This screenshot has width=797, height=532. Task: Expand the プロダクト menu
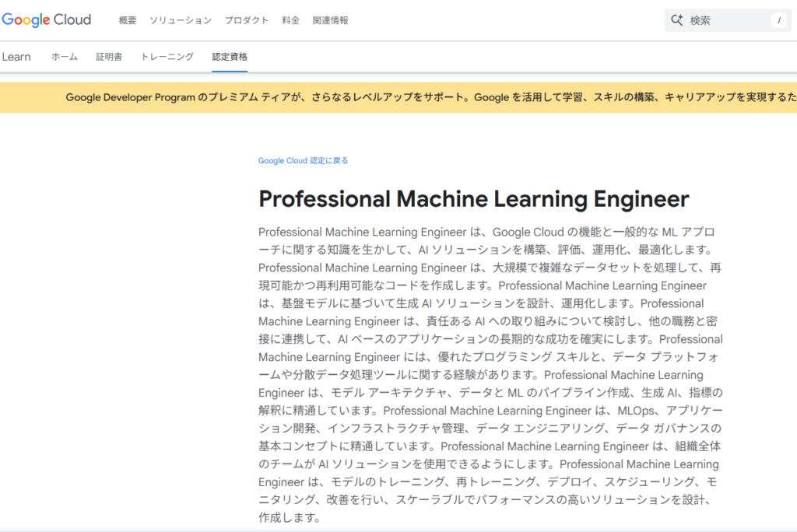pos(247,20)
